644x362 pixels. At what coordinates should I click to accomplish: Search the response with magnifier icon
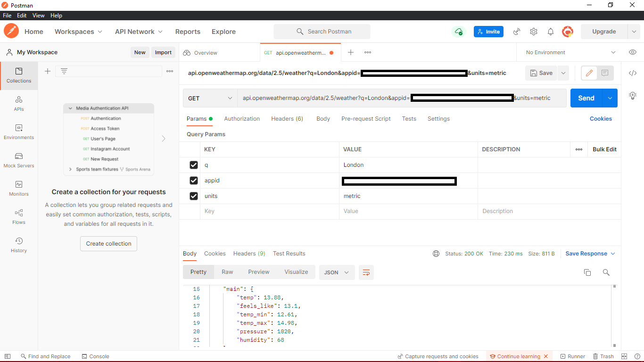(x=606, y=272)
